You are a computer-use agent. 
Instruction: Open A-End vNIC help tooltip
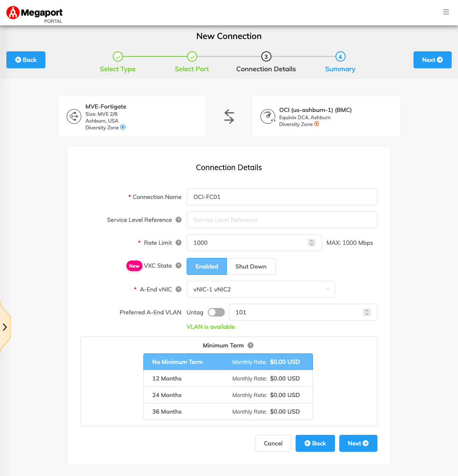179,289
